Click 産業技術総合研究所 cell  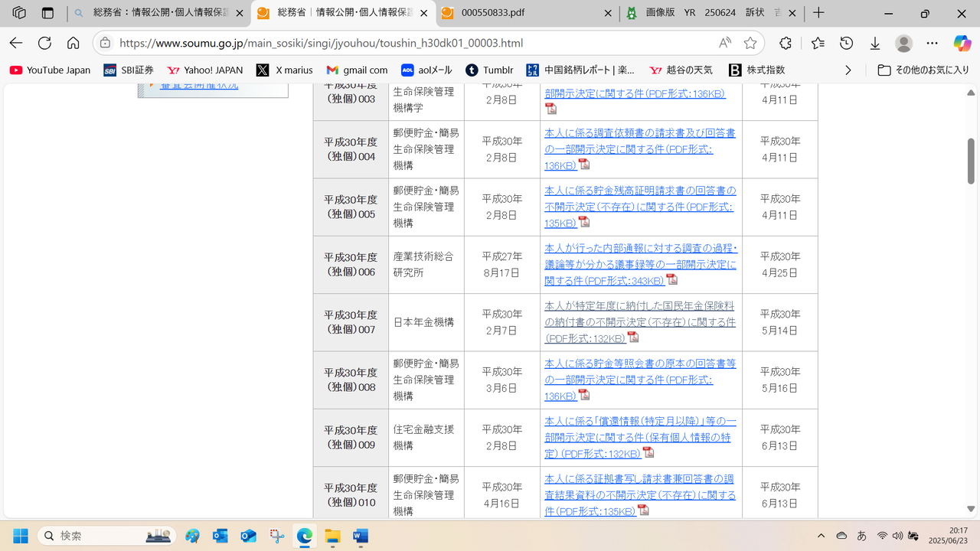pyautogui.click(x=426, y=265)
